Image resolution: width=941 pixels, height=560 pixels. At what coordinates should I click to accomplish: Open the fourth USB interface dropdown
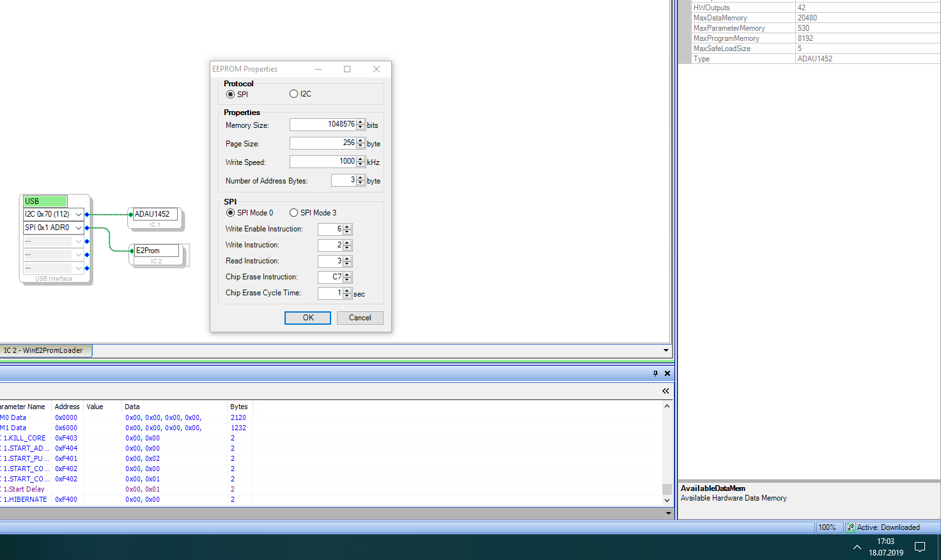[79, 254]
